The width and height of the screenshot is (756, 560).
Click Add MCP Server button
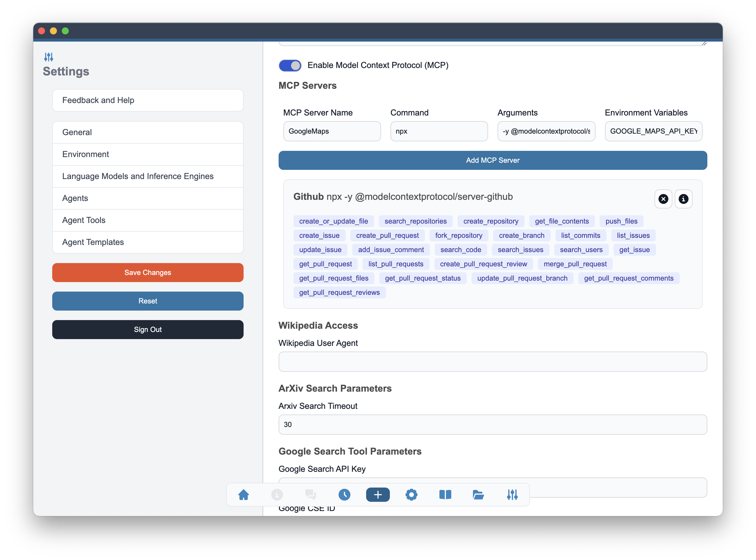(493, 160)
